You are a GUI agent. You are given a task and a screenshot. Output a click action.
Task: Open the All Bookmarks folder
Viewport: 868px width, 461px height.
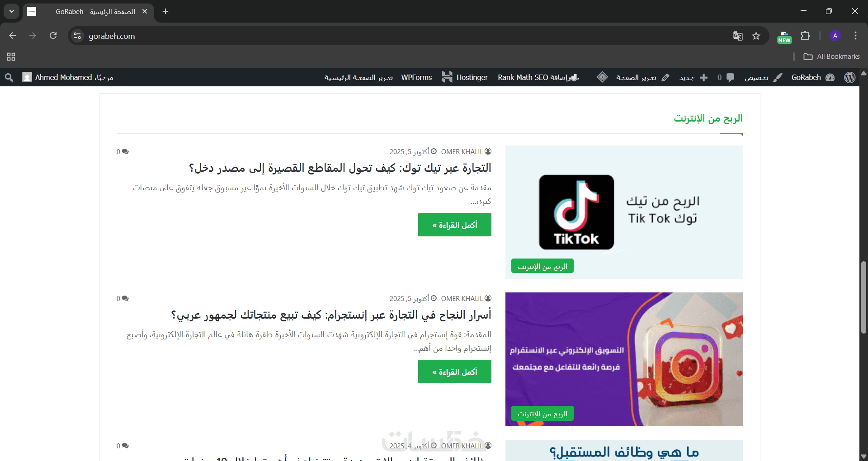[832, 56]
